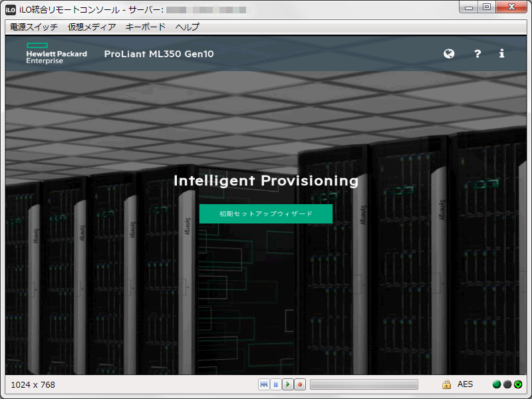Click the green power status icon

tap(518, 384)
